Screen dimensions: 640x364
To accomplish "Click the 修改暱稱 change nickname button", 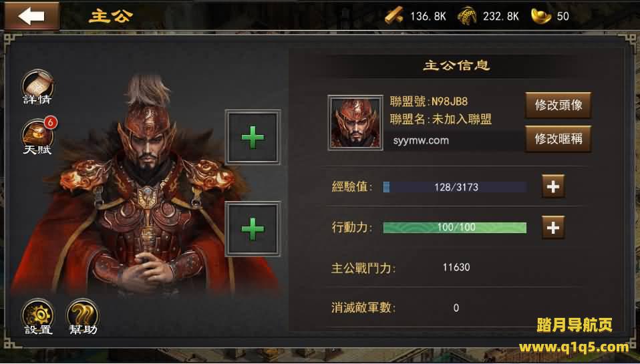I will coord(558,139).
